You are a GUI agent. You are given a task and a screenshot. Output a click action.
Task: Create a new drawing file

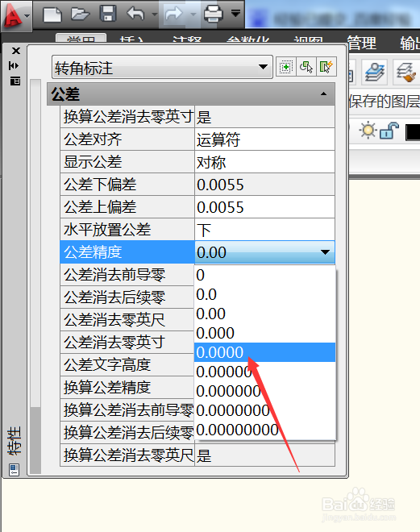tap(52, 14)
